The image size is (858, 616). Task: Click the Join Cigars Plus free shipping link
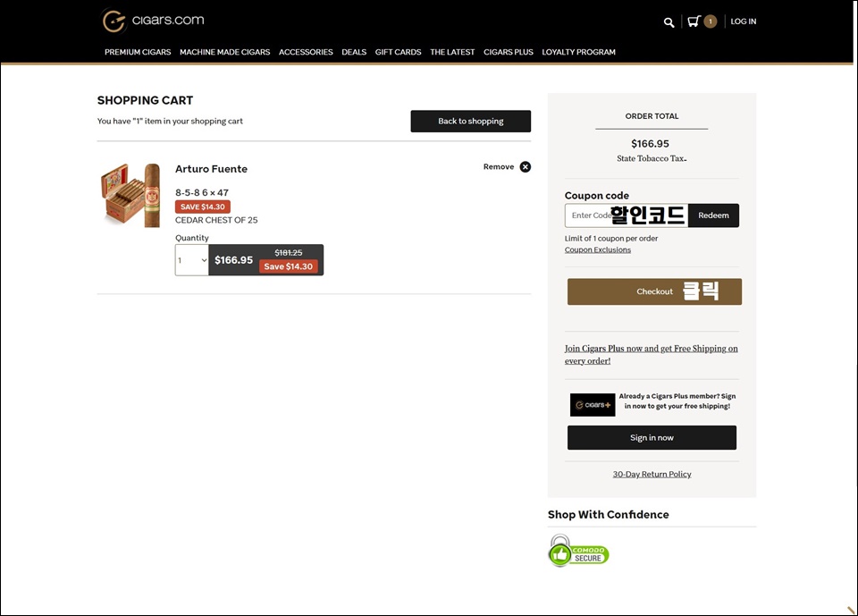coord(652,354)
